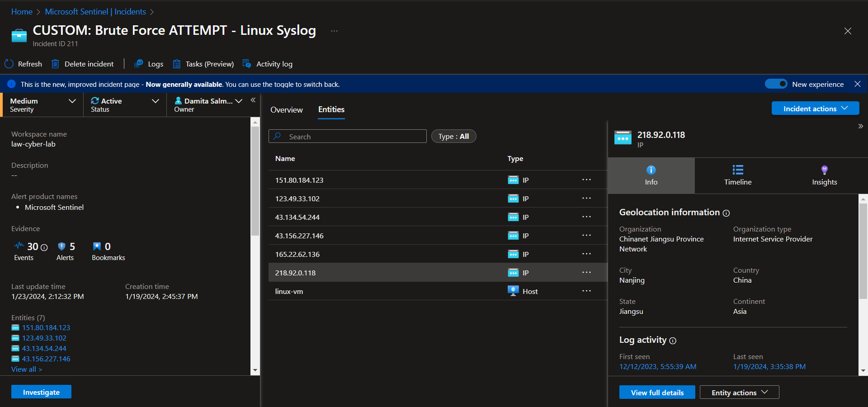This screenshot has width=868, height=407.
Task: Sort entity list by Name column
Action: click(285, 159)
